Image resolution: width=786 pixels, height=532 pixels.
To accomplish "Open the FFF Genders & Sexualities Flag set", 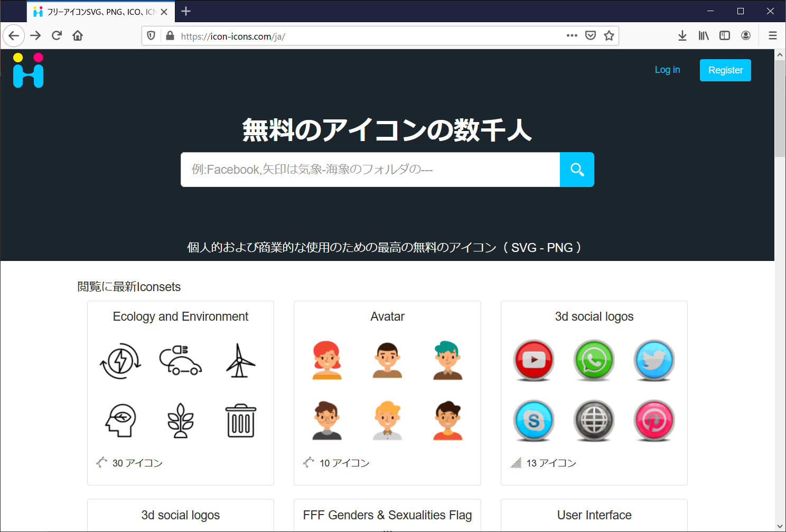I will coord(387,515).
